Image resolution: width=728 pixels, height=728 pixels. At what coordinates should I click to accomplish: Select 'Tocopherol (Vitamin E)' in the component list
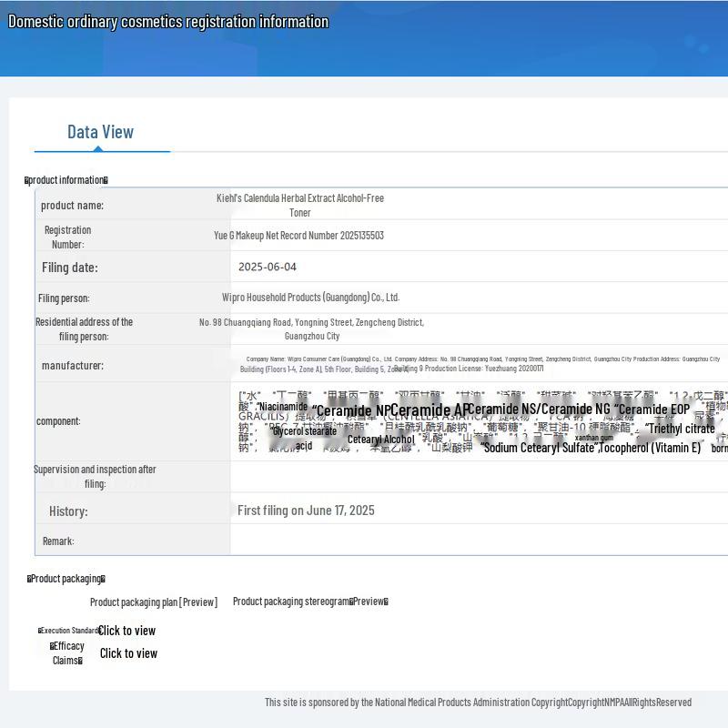point(650,448)
